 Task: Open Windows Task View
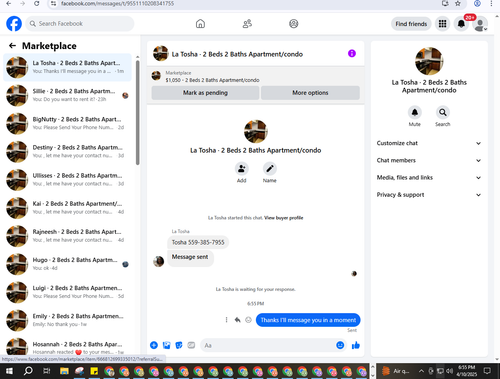pyautogui.click(x=47, y=371)
